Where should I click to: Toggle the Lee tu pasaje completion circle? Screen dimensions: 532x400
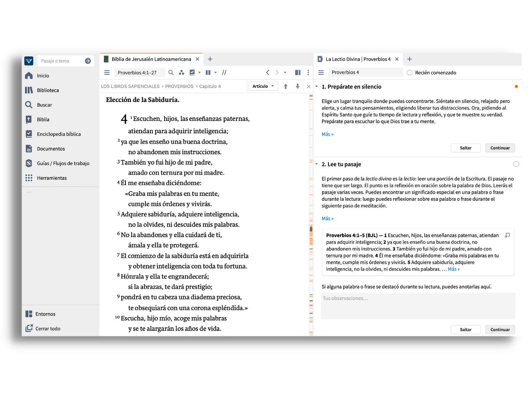point(516,164)
